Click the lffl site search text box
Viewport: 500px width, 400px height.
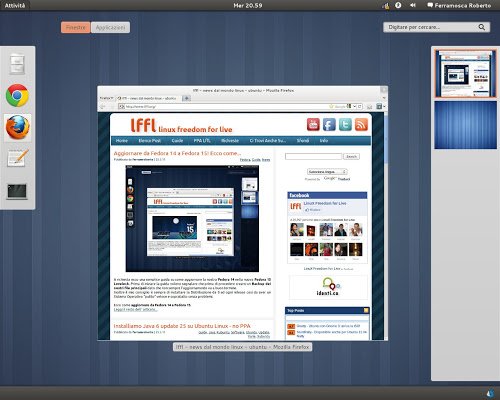(x=313, y=156)
